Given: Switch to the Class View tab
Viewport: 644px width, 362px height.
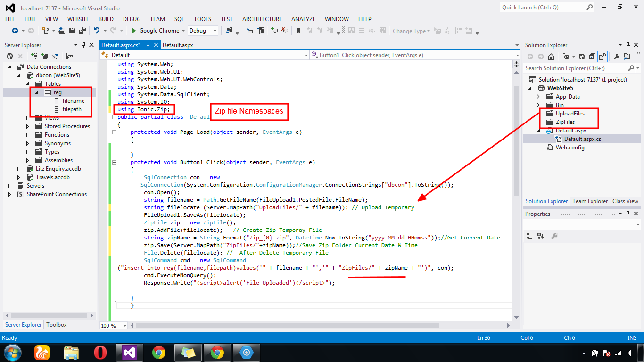Looking at the screenshot, I should pyautogui.click(x=625, y=201).
